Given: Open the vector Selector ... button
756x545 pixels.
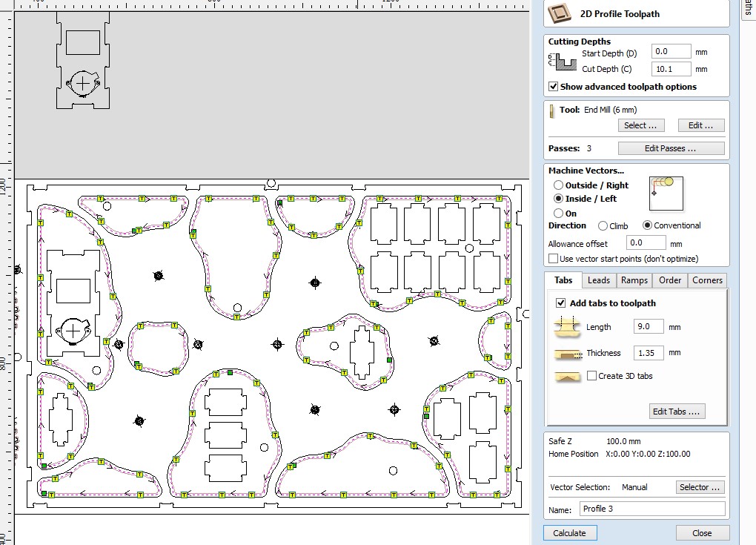Looking at the screenshot, I should click(700, 487).
